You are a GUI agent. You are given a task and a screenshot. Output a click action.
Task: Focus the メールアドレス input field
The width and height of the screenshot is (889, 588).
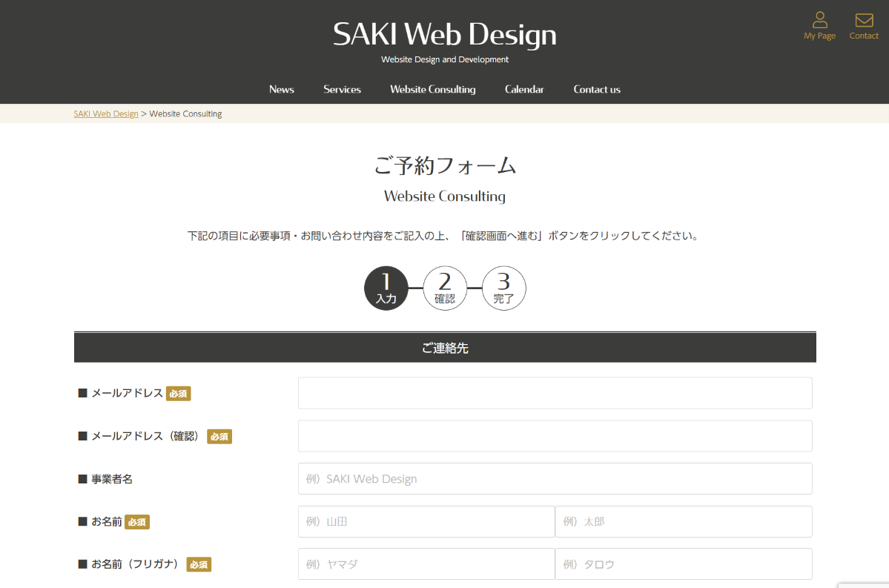[555, 393]
